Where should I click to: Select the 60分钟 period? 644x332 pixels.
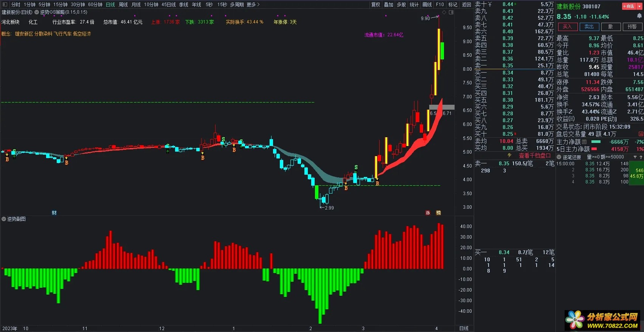click(x=95, y=5)
